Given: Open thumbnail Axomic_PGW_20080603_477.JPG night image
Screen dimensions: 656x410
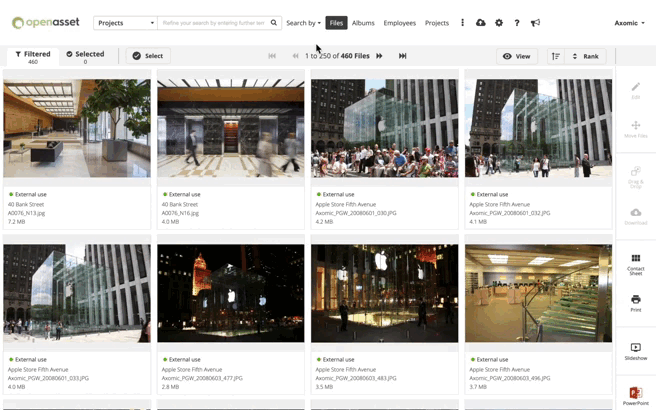Looking at the screenshot, I should click(x=231, y=293).
